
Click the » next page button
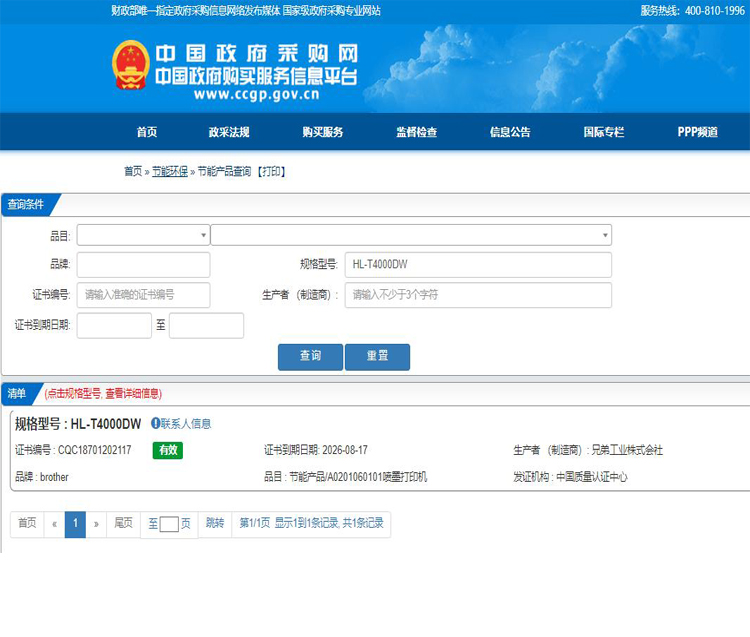coord(96,524)
